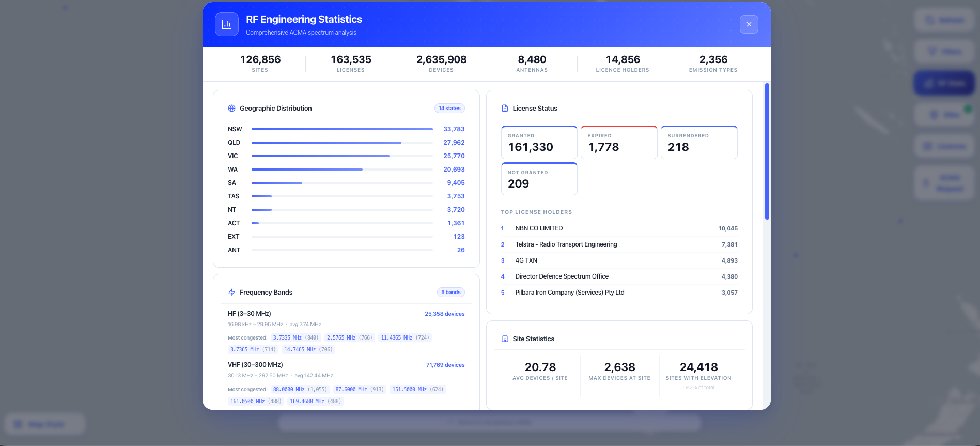Select the Granted 161,330 status card
The width and height of the screenshot is (980, 446).
pyautogui.click(x=539, y=142)
